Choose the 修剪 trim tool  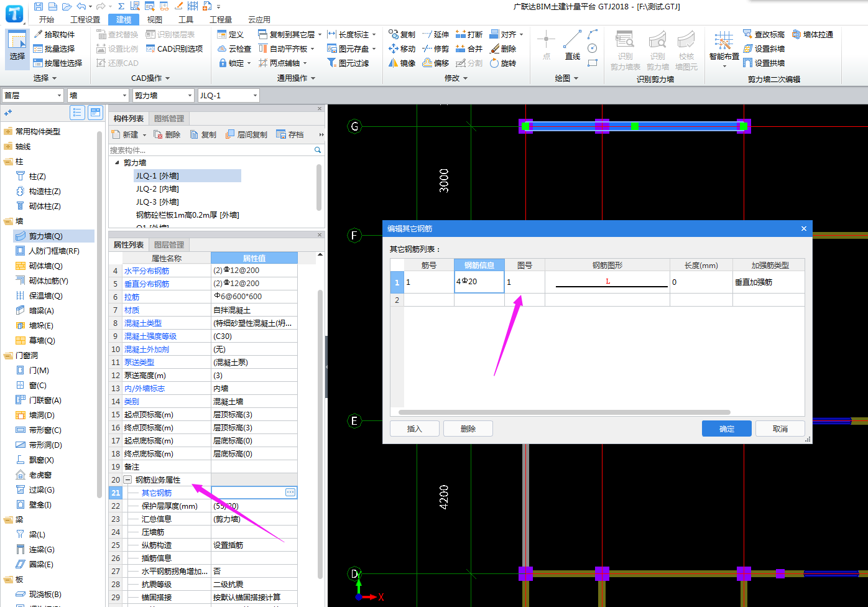pyautogui.click(x=435, y=49)
